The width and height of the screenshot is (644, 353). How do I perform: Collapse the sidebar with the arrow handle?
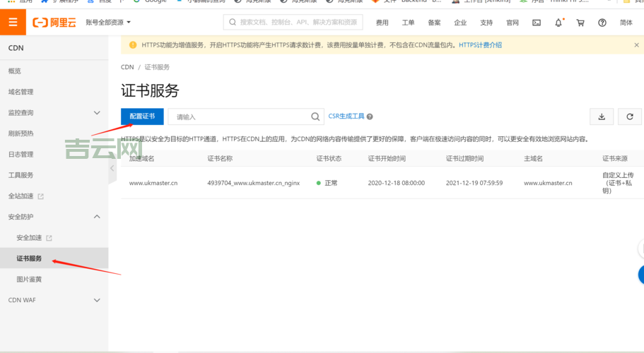[112, 168]
